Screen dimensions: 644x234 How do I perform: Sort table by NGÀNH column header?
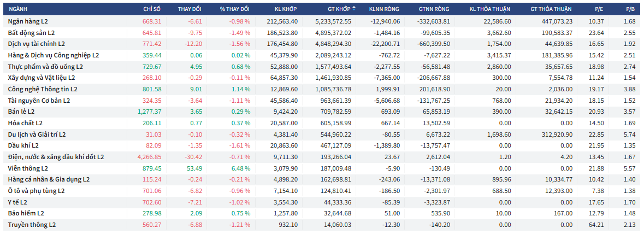click(x=18, y=9)
